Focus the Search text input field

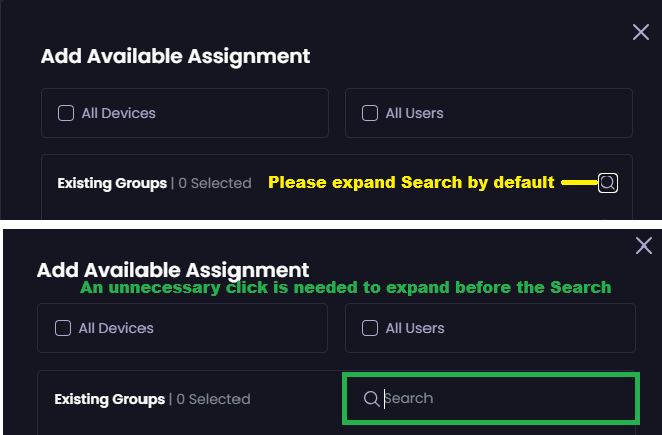500,399
